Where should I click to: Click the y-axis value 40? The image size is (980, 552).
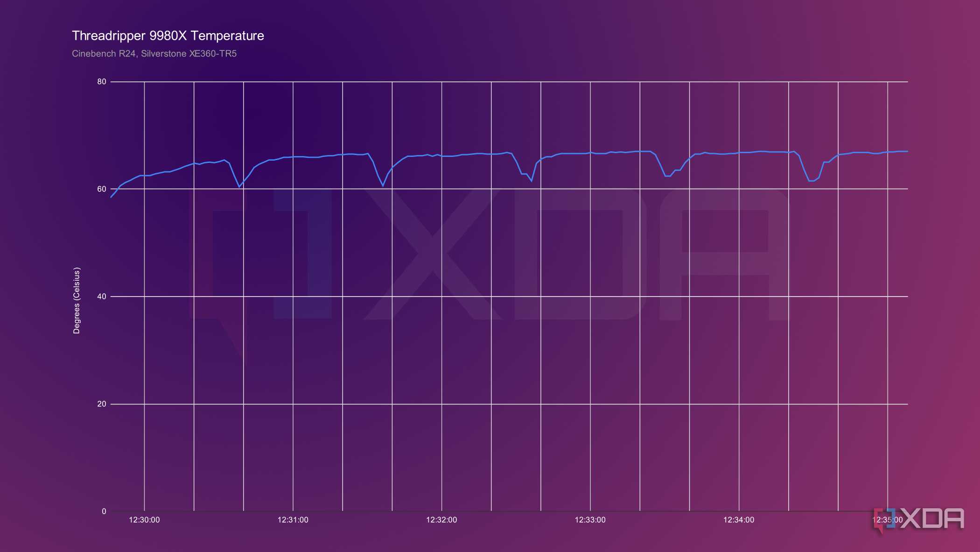102,297
